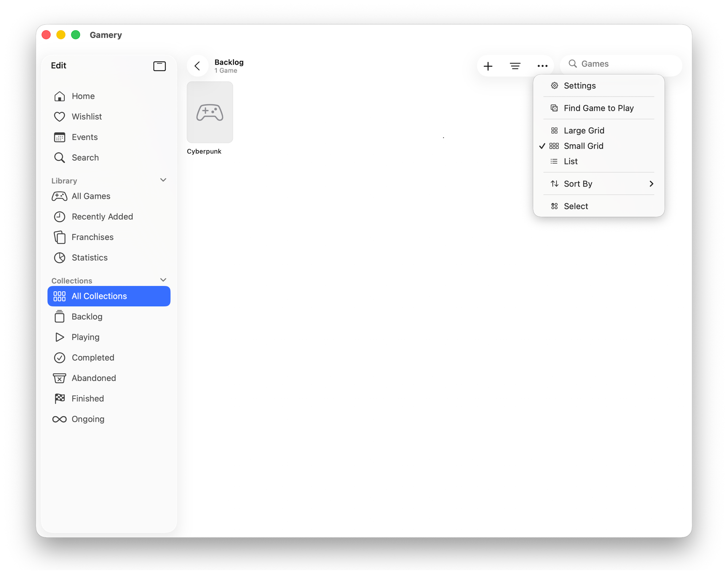Image resolution: width=728 pixels, height=585 pixels.
Task: Click the plus add game icon
Action: (488, 66)
